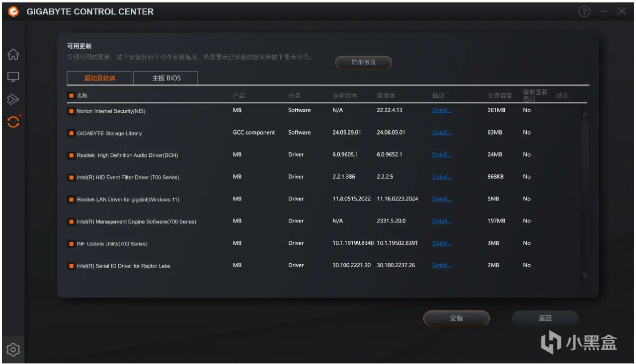Screen dimensions: 636x364
Task: Click new version 11.16.0223.2024 cell
Action: coord(397,199)
